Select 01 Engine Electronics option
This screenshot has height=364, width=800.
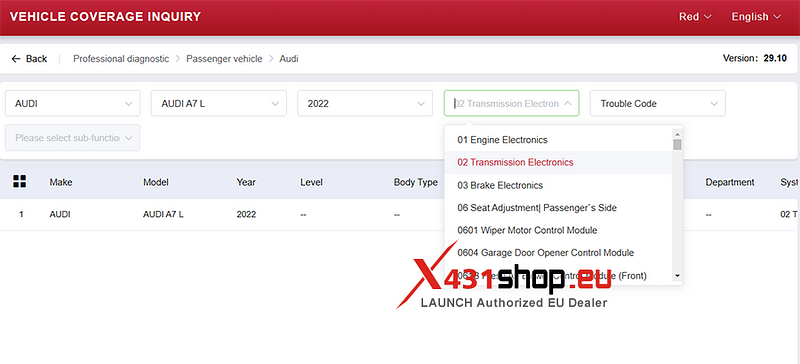pos(559,140)
